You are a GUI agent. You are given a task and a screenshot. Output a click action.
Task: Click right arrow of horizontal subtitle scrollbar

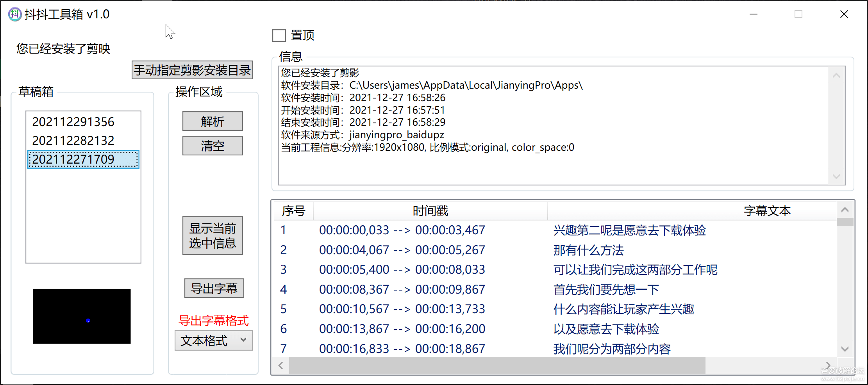point(828,365)
